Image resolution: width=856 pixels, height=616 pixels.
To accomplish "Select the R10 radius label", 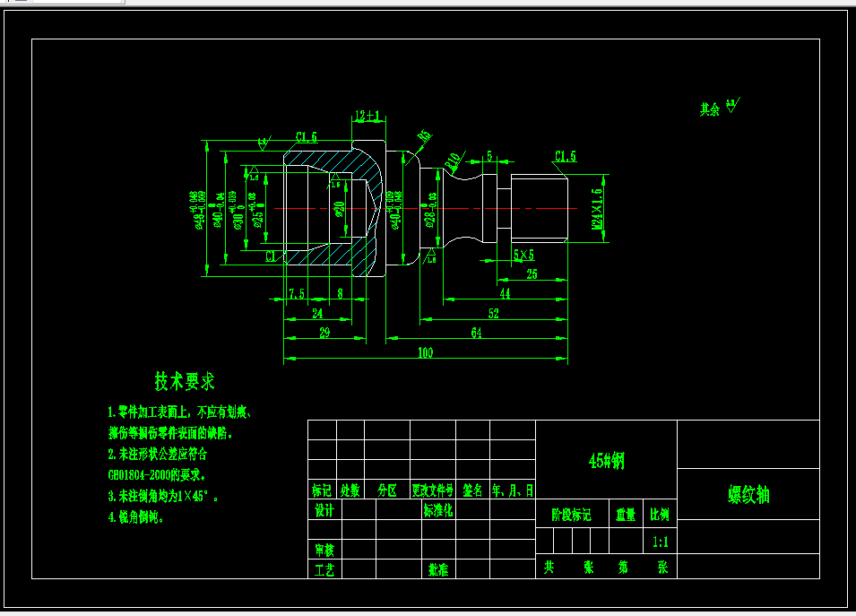I will [454, 161].
